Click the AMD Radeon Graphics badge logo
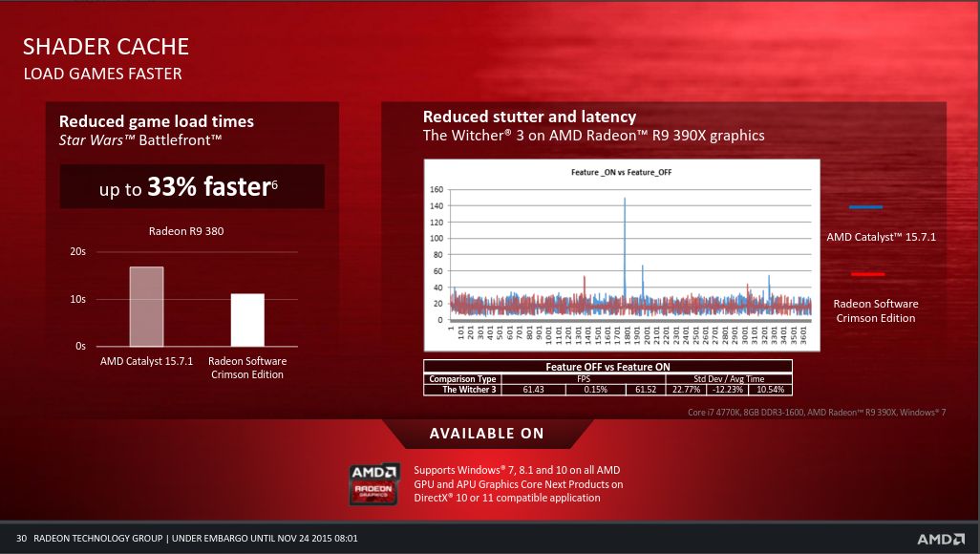980x554 pixels. click(x=373, y=483)
